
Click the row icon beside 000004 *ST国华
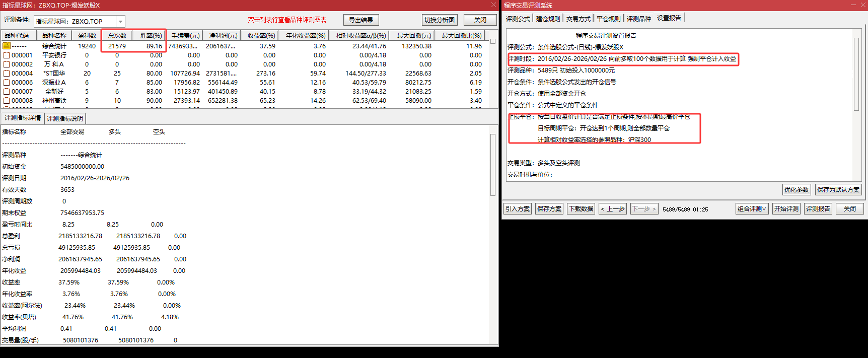tap(7, 74)
